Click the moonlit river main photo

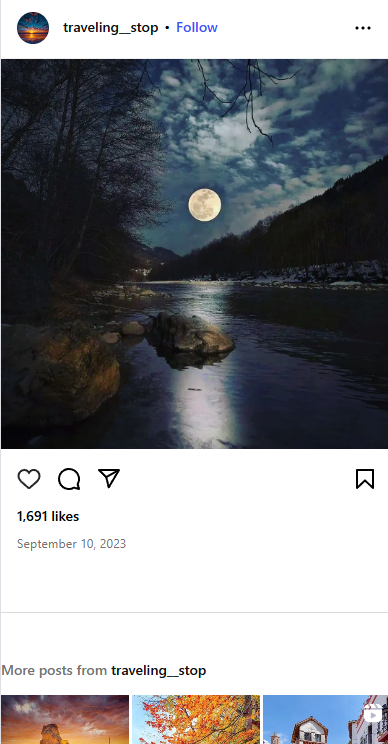tap(194, 254)
